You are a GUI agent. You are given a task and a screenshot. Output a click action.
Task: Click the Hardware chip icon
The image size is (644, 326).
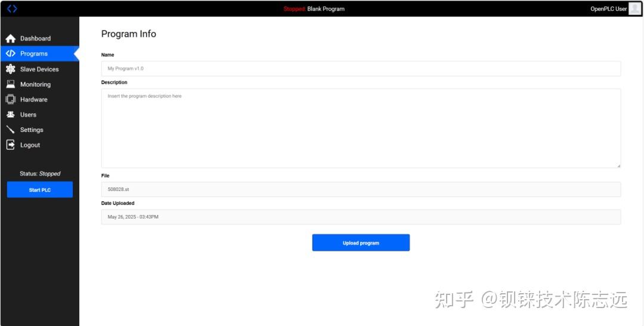10,100
